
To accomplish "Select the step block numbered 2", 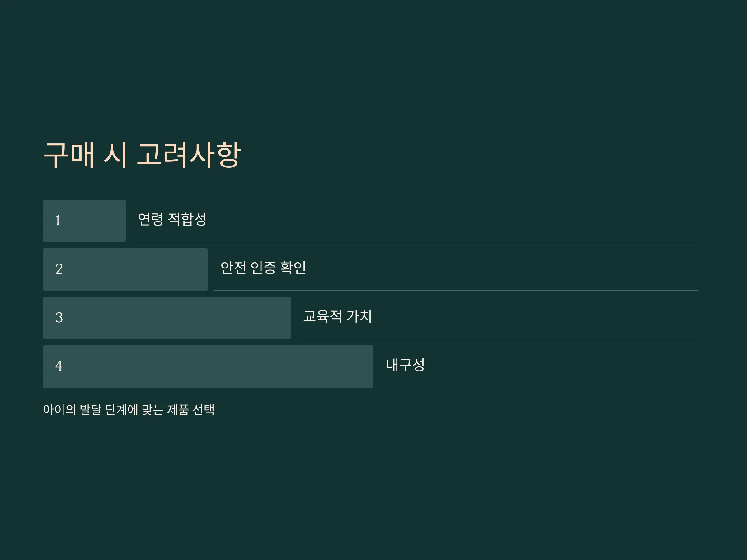I will 125,269.
